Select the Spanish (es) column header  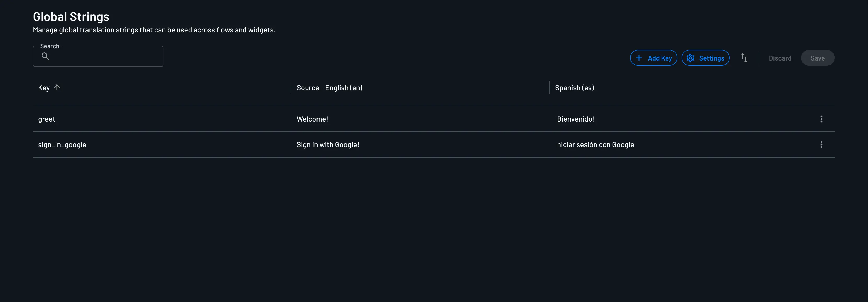[x=574, y=88]
